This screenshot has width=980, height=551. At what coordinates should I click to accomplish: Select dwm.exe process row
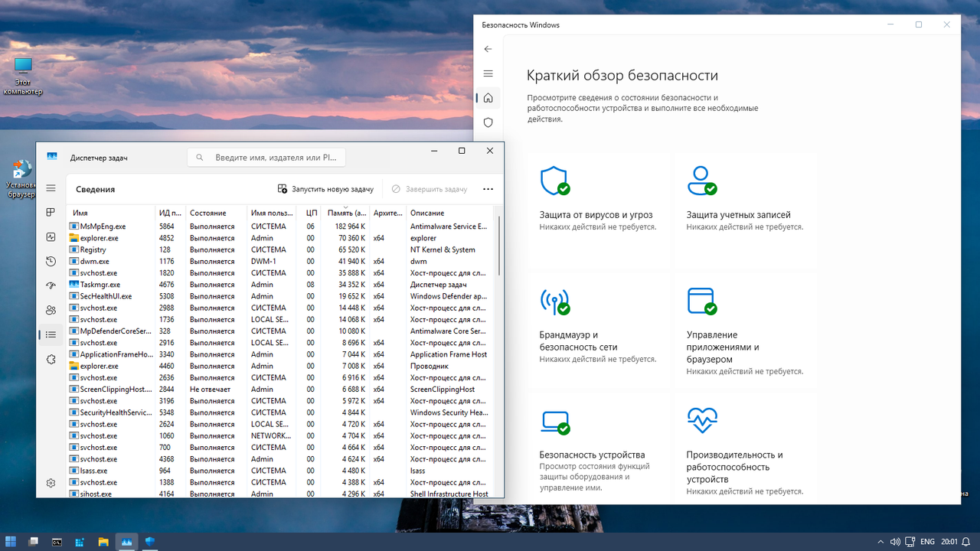(282, 262)
